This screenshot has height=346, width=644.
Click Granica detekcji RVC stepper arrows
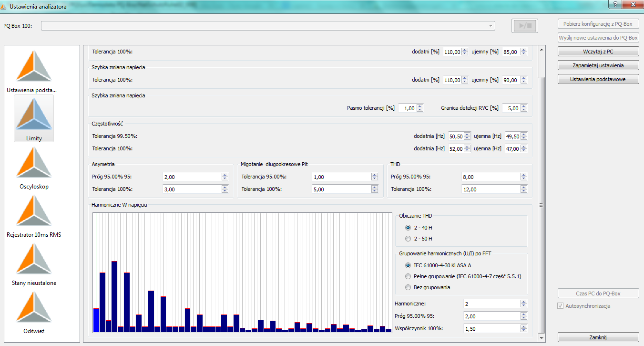pyautogui.click(x=524, y=108)
